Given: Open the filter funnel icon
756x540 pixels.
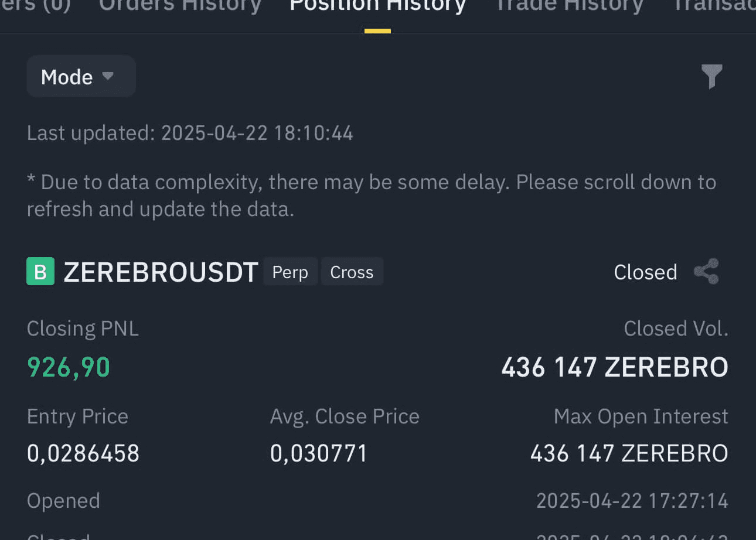Looking at the screenshot, I should point(712,77).
